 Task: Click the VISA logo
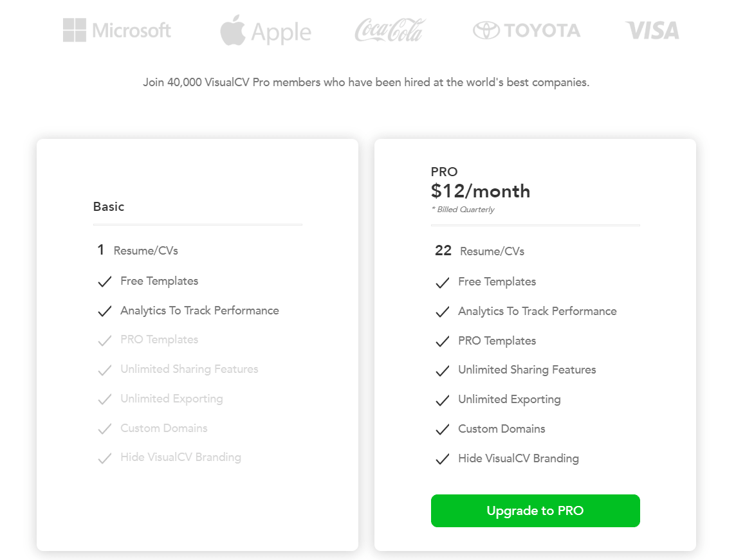coord(652,30)
